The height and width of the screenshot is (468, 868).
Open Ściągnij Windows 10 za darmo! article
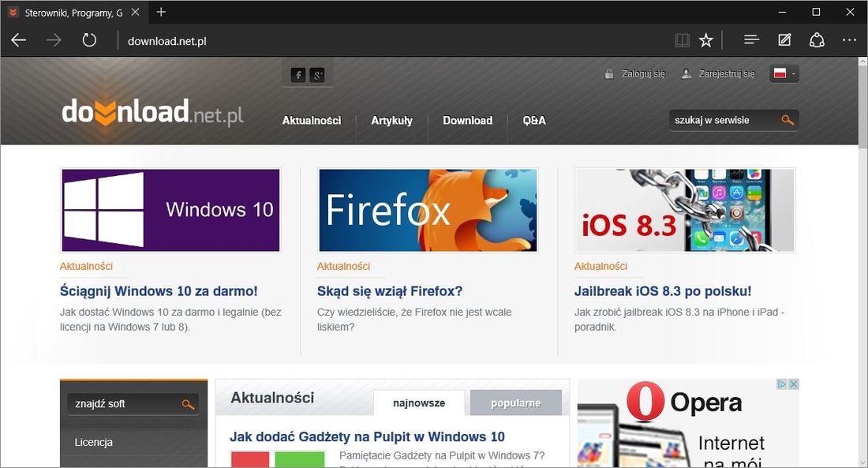pyautogui.click(x=159, y=290)
